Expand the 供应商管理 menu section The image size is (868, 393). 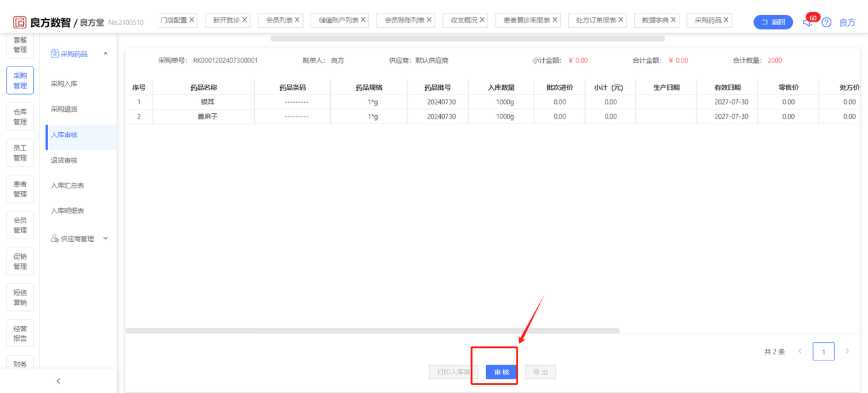click(x=105, y=239)
